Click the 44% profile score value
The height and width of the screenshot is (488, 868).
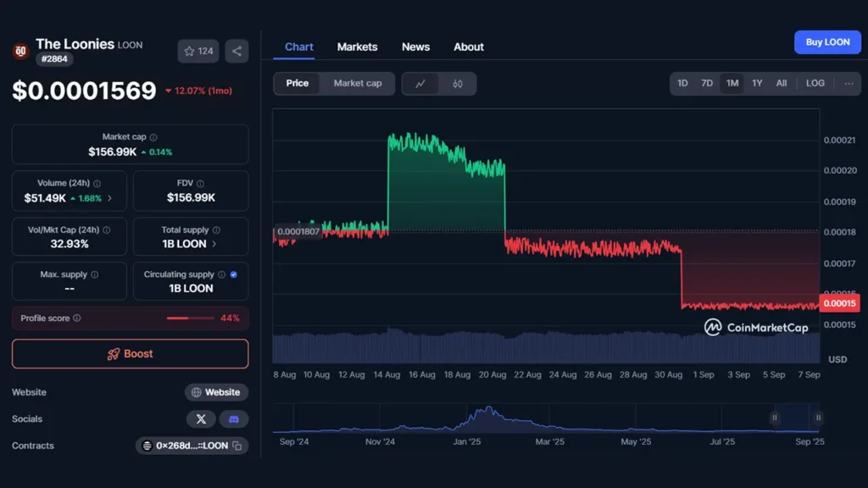230,319
